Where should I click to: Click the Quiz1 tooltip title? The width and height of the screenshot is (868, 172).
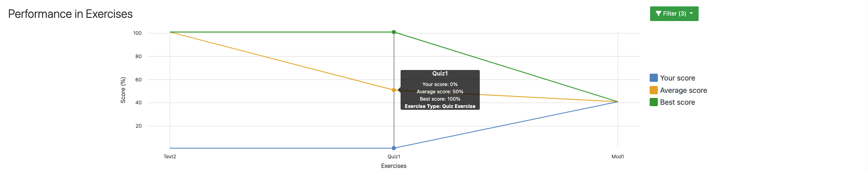click(x=440, y=74)
